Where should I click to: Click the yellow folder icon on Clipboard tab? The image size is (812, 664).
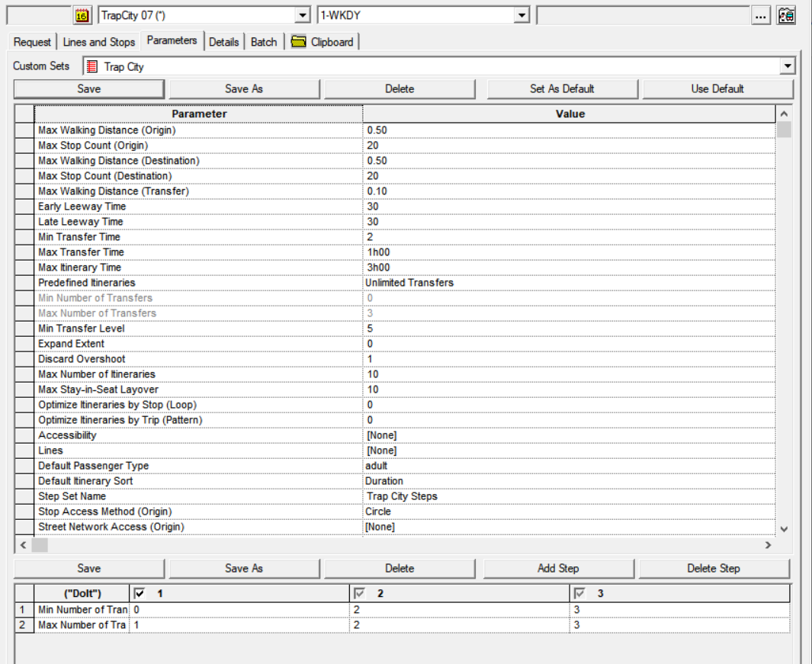(x=299, y=42)
